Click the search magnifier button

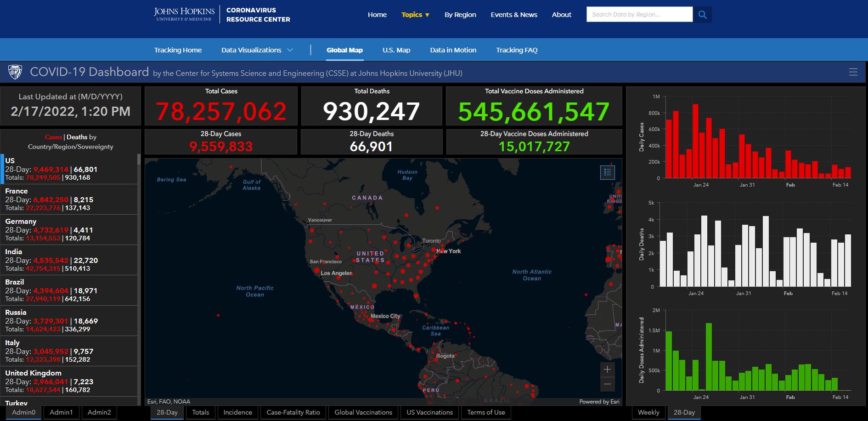(702, 15)
